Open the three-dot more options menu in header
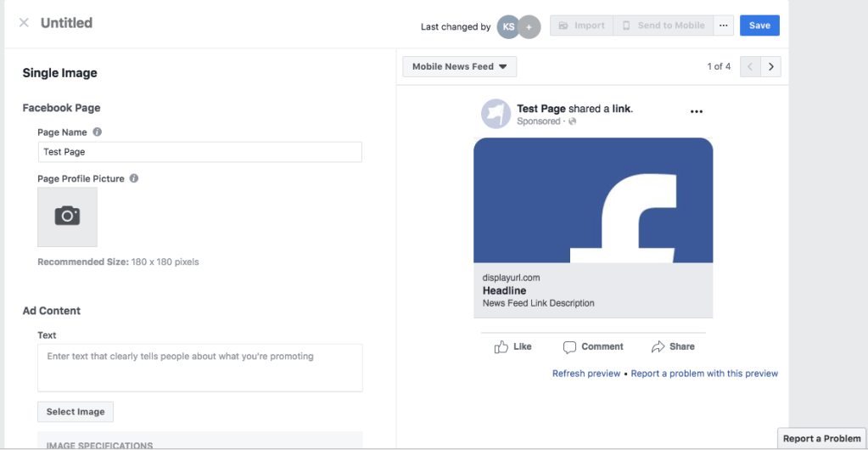Screen dimensions: 868x450 point(724,25)
